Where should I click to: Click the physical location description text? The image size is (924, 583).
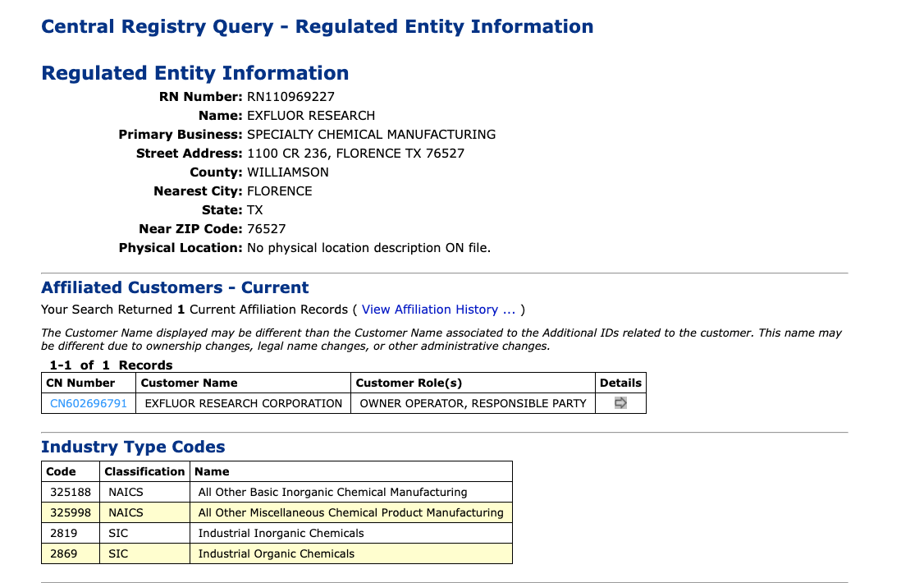[369, 248]
